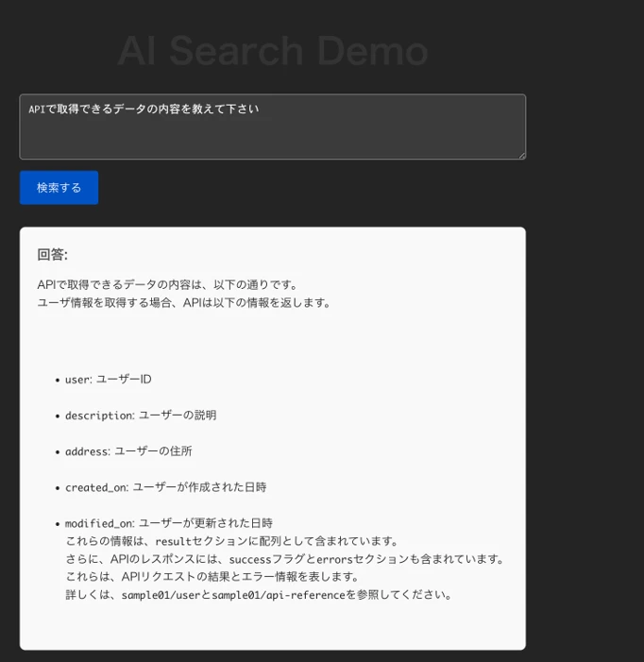Screen dimensions: 644x662
Task: Click the textarea resize handle corner
Action: [520, 154]
